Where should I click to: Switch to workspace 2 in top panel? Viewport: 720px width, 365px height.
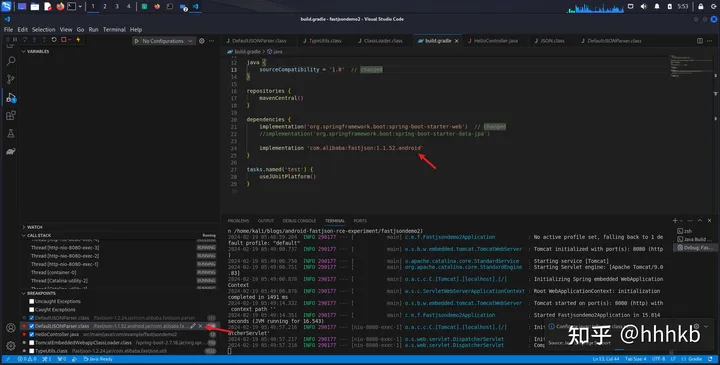click(105, 6)
